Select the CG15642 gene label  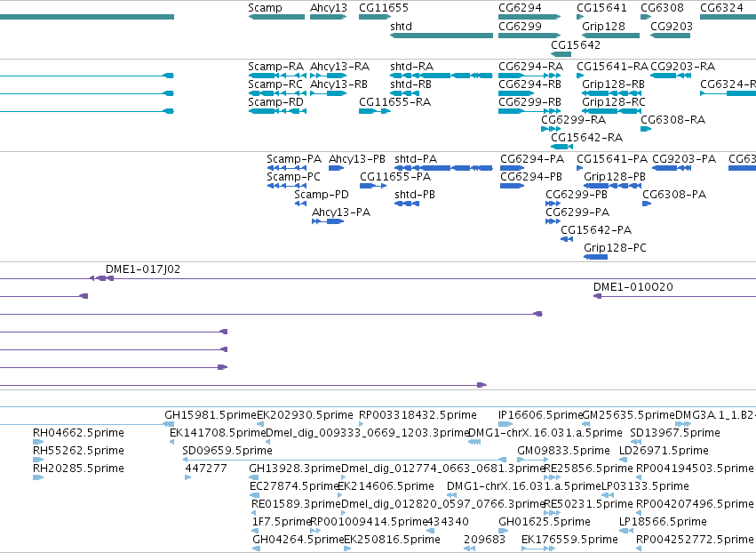point(576,44)
